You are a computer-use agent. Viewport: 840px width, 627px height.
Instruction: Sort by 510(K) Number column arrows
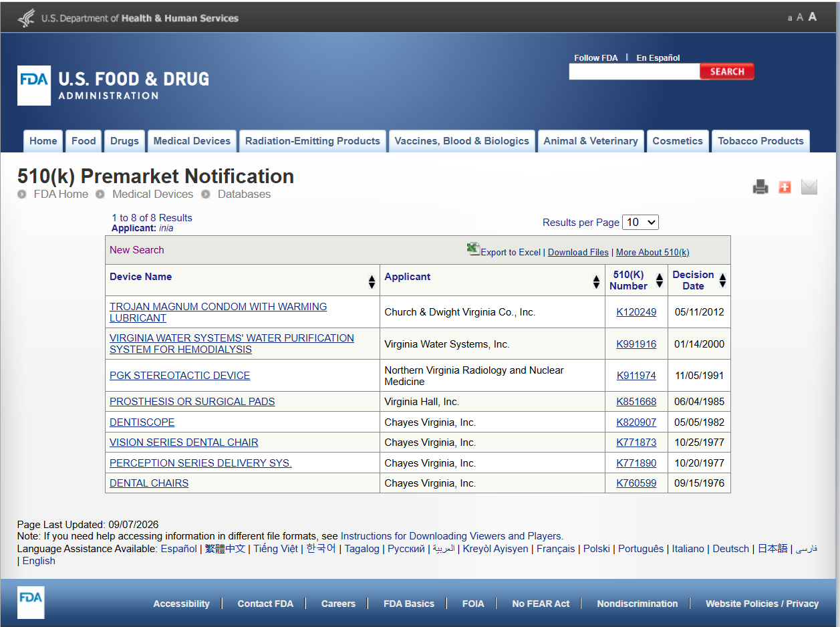click(x=659, y=281)
